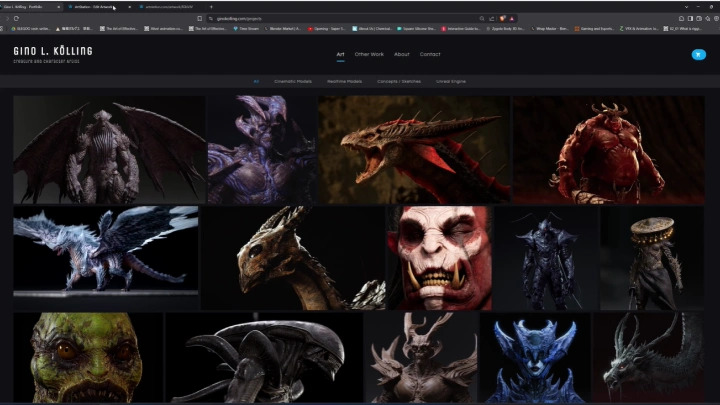Open the 02_01 What is rigging bookmark
The width and height of the screenshot is (720, 405).
[682, 28]
